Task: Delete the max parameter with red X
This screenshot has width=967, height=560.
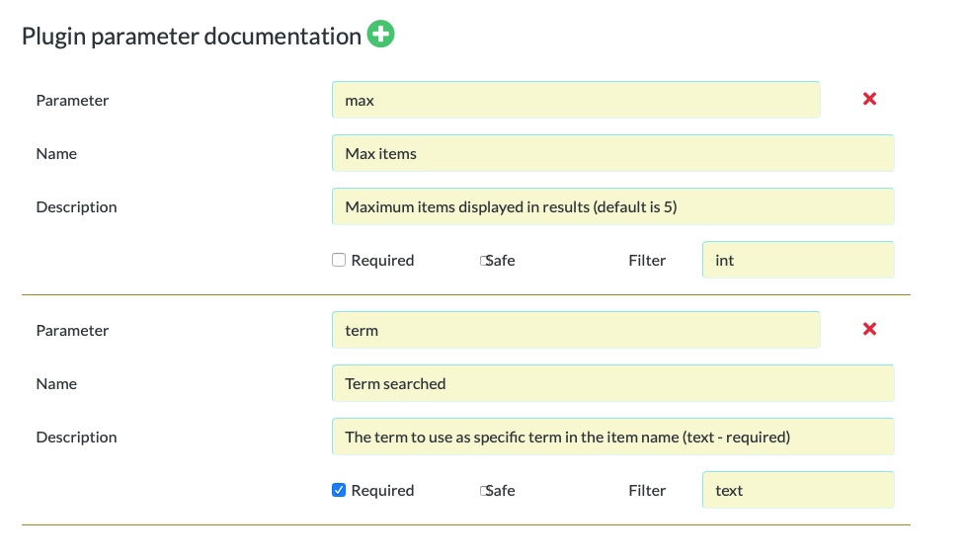Action: [x=869, y=99]
